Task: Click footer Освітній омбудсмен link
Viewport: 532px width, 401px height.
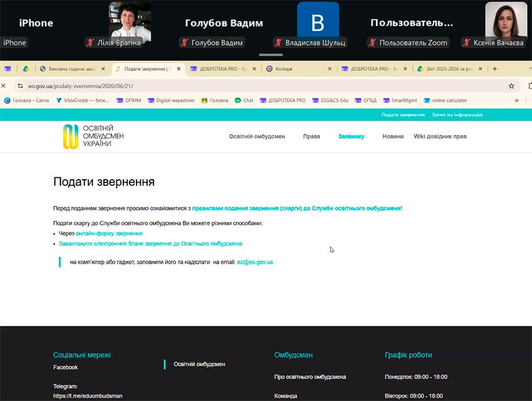Action: [199, 364]
